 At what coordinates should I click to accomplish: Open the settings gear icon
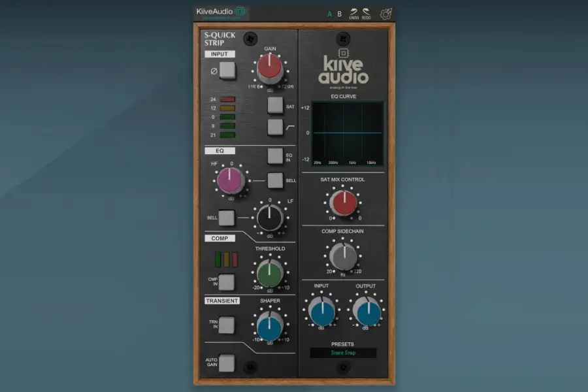(386, 14)
